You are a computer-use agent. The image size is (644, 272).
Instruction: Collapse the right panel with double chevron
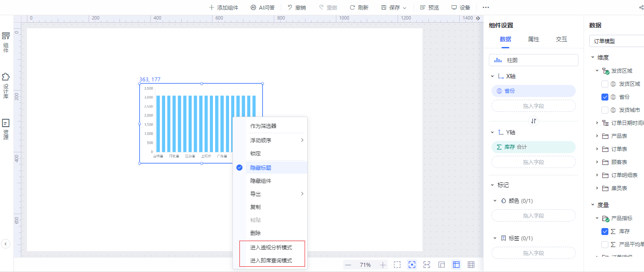coord(478,18)
